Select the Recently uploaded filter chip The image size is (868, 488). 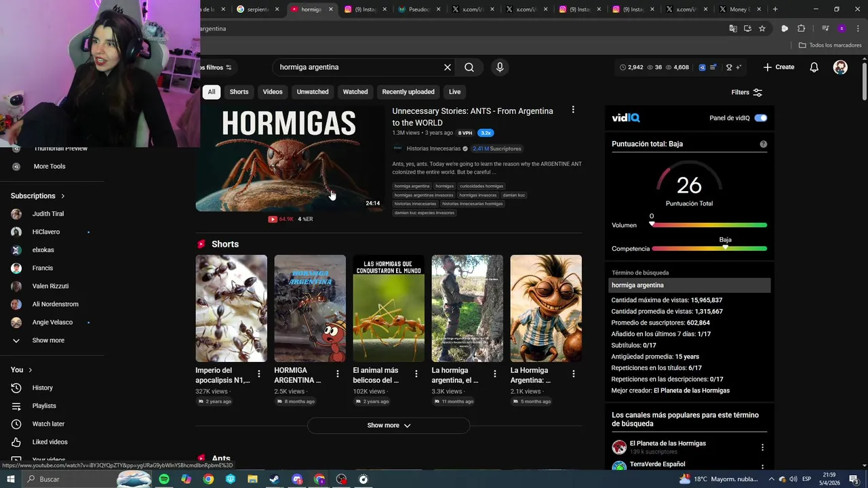coord(408,91)
